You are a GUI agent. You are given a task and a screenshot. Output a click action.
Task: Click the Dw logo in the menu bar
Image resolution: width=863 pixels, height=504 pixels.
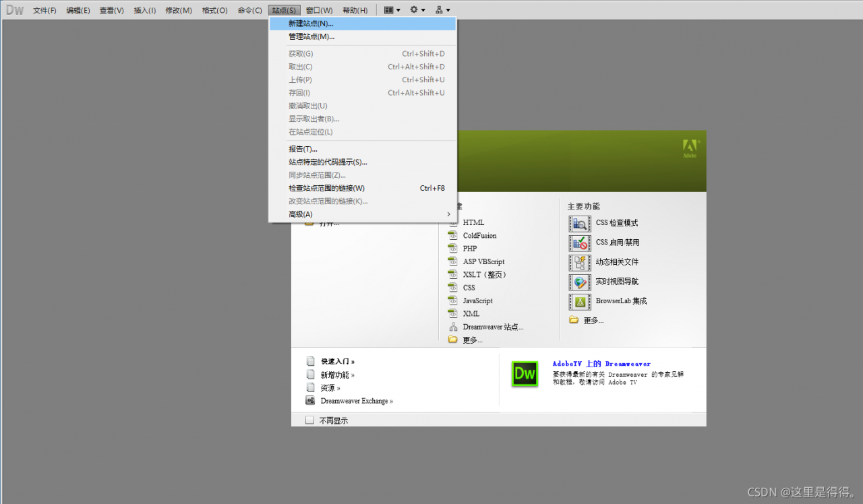tap(15, 10)
